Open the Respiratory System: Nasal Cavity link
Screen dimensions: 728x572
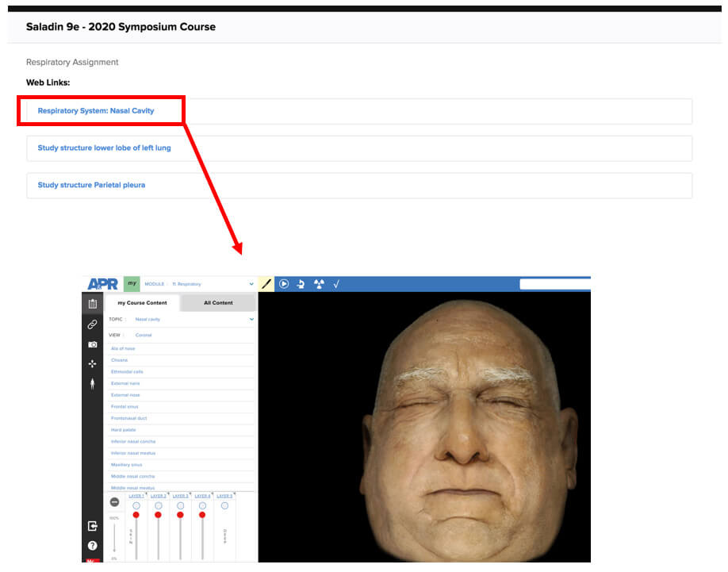[96, 110]
